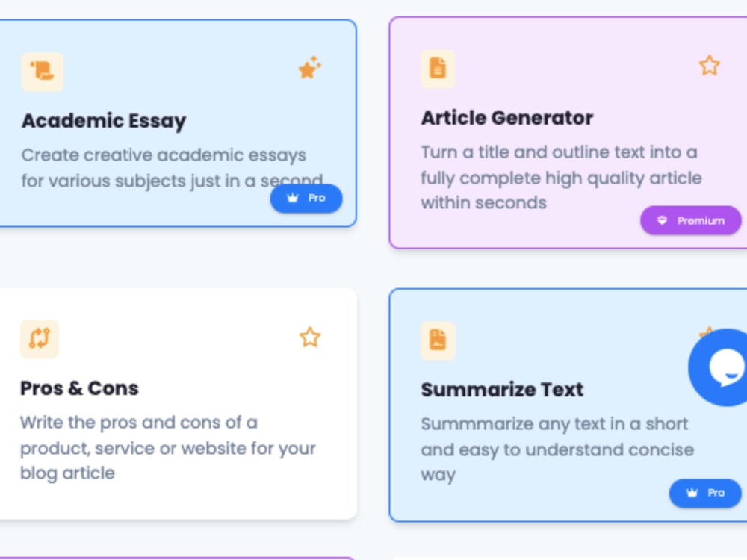Toggle the favorite star on Pros & Cons
747x560 pixels.
[x=309, y=337]
